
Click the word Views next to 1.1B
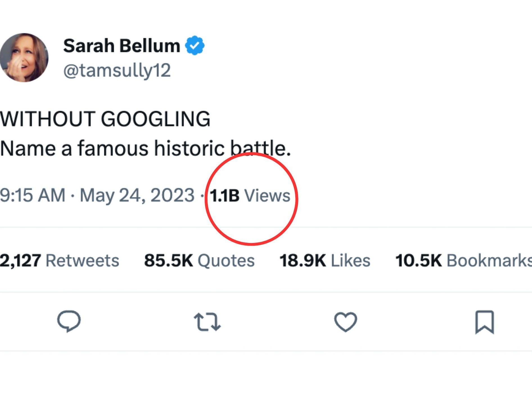(x=267, y=195)
